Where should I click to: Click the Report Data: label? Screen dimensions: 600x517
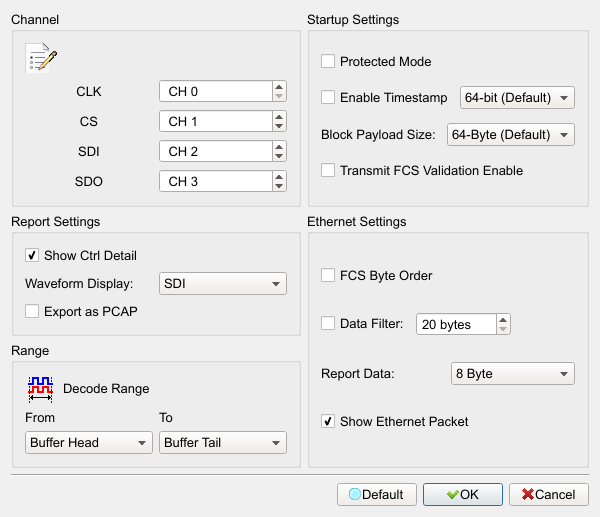pyautogui.click(x=357, y=373)
